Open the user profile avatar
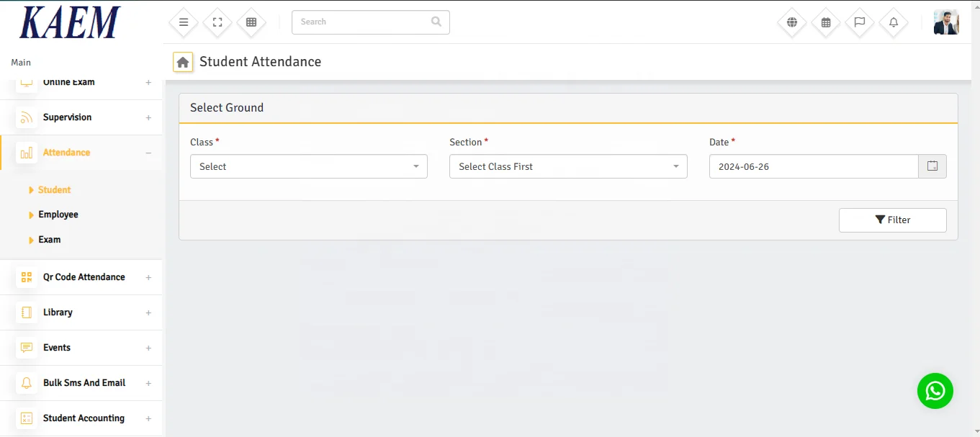Viewport: 980px width, 437px height. coord(946,22)
